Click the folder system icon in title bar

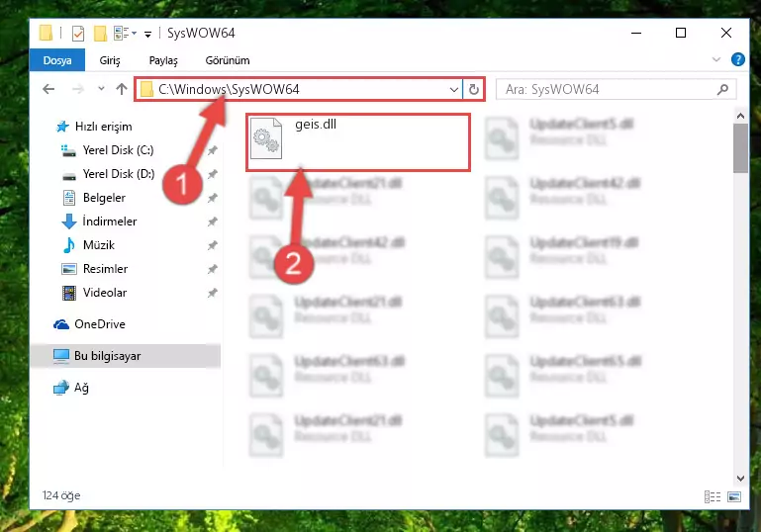[x=47, y=33]
